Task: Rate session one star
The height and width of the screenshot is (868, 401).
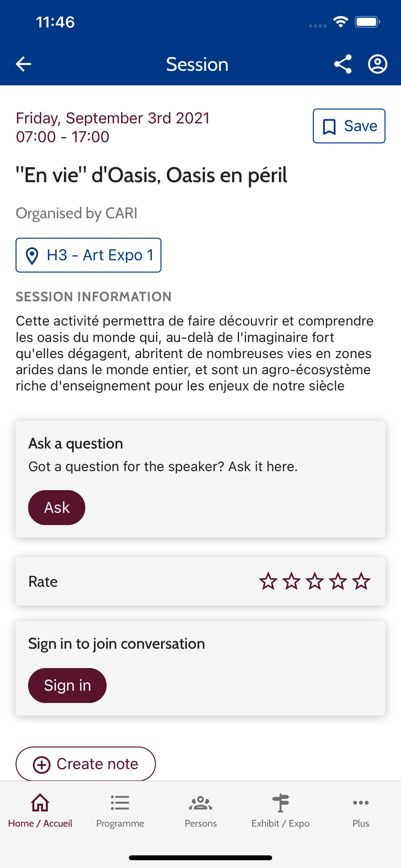Action: coord(268,581)
